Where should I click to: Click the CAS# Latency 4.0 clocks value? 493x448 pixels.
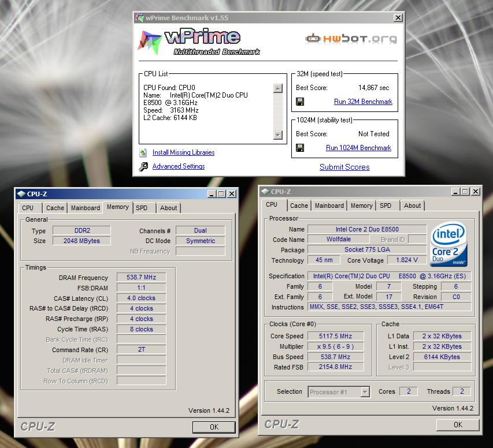141,298
